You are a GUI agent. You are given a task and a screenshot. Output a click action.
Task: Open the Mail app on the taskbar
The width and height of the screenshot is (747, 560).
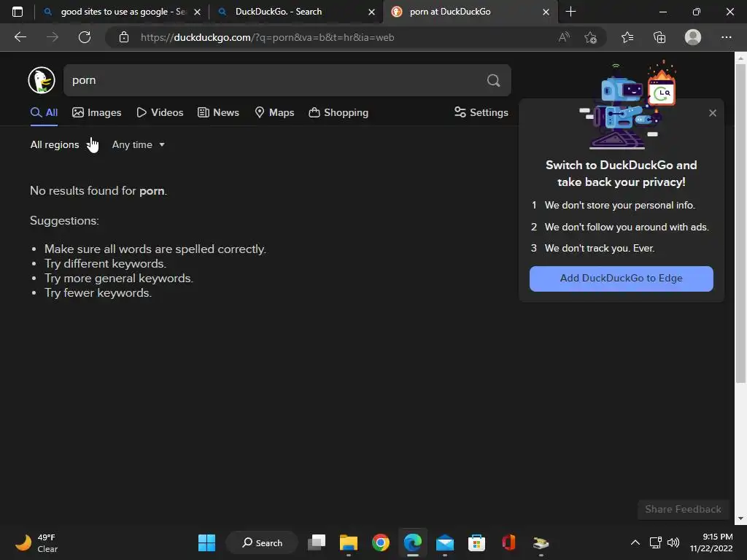tap(444, 542)
